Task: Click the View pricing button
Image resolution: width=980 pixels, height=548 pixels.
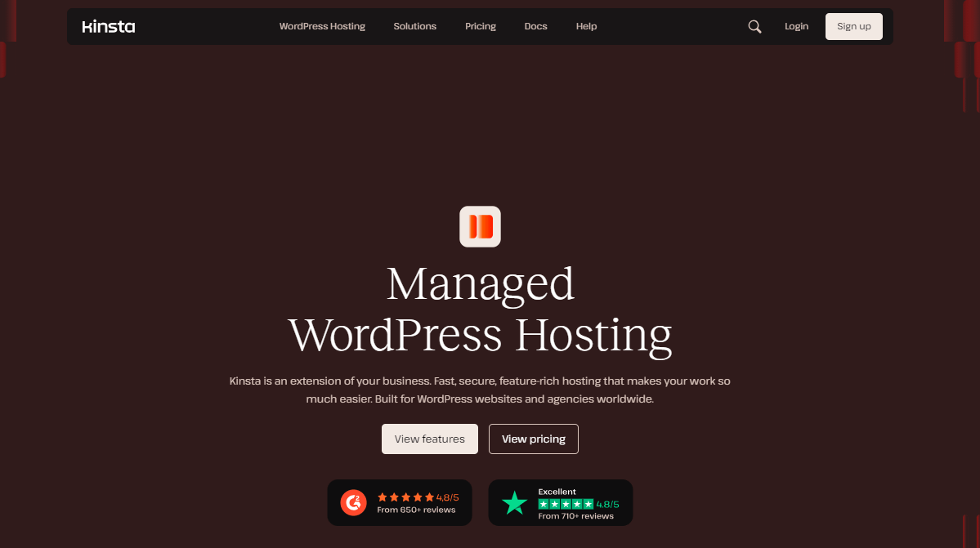Action: point(534,439)
